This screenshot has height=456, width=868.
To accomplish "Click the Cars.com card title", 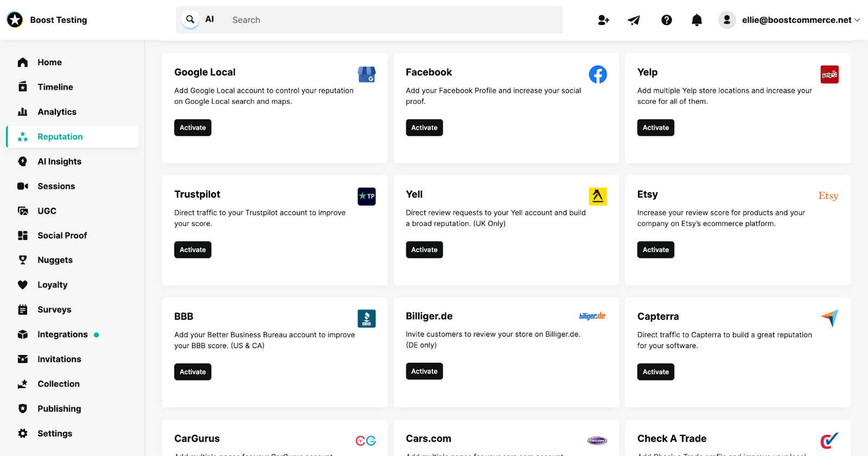I will 429,439.
